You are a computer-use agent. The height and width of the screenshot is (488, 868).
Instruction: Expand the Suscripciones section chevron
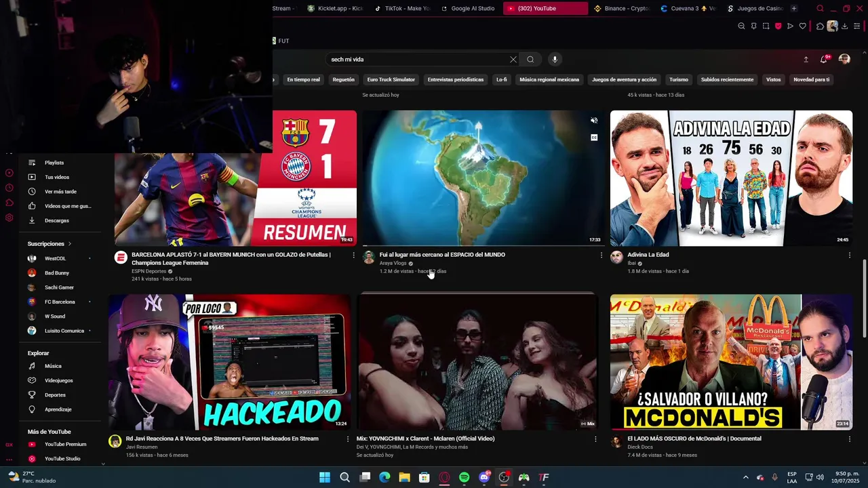(x=69, y=244)
